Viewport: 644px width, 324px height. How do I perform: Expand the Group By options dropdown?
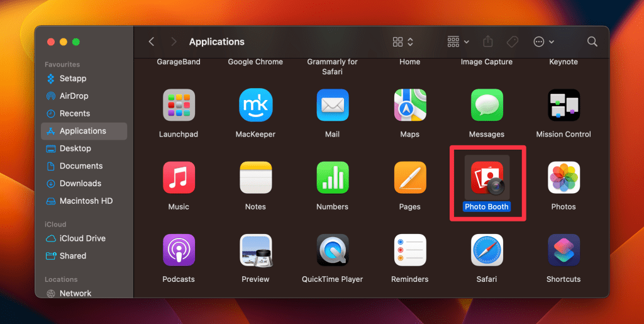tap(458, 42)
